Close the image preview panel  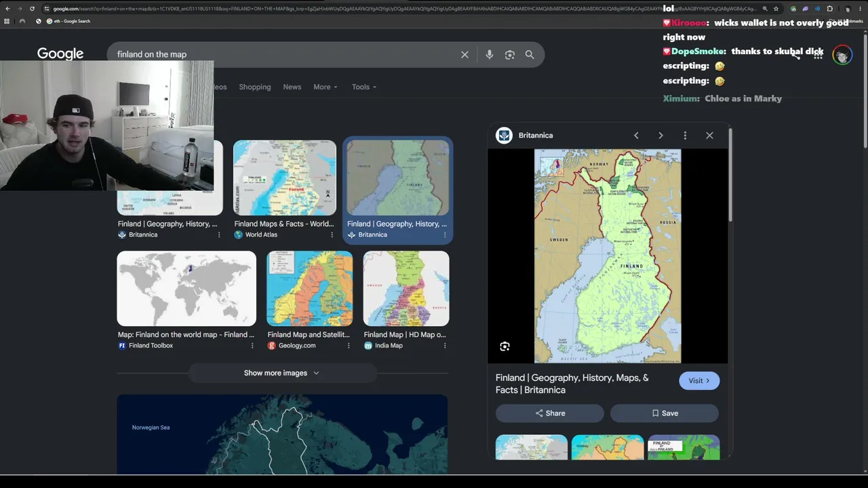[x=709, y=136]
